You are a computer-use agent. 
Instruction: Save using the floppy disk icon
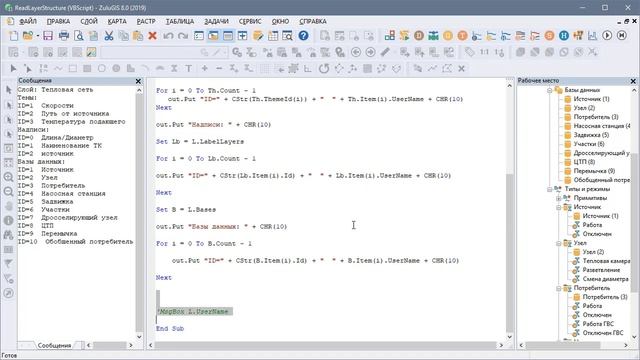[48, 36]
